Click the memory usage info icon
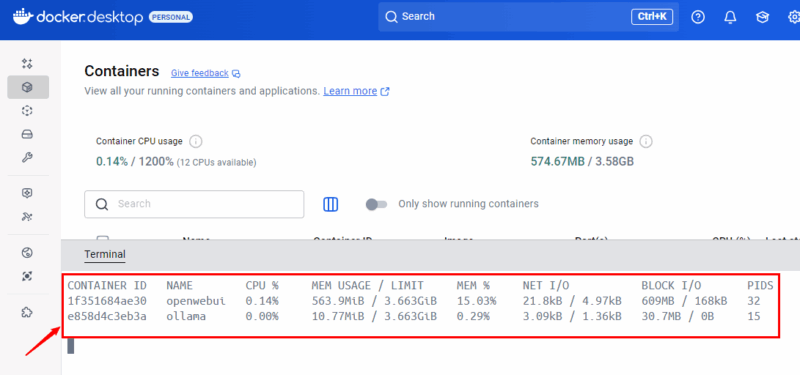 [x=647, y=141]
